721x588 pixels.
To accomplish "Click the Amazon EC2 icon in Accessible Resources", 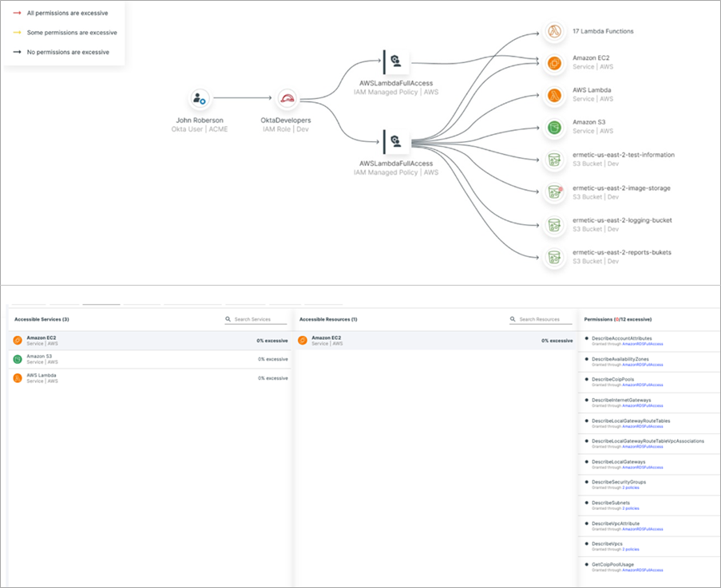I will click(x=303, y=341).
